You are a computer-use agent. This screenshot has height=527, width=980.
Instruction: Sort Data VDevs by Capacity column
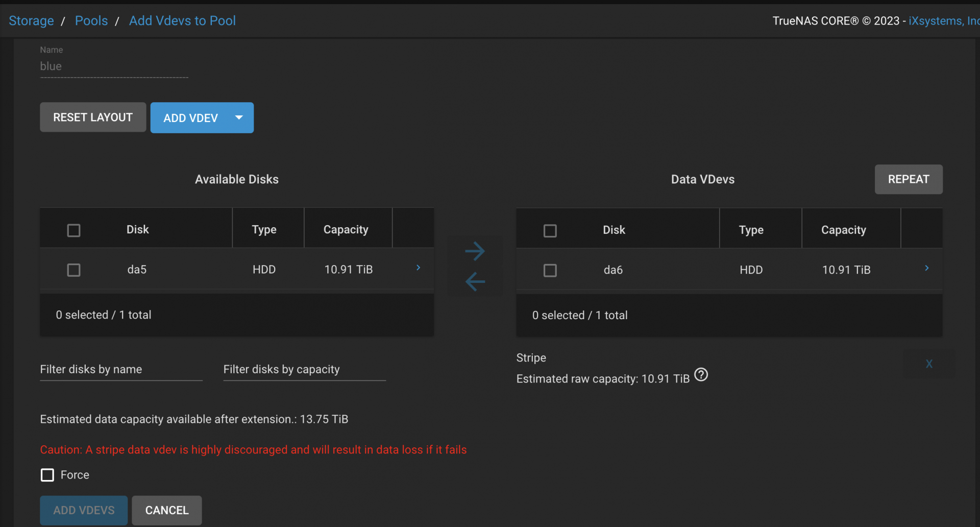click(844, 230)
